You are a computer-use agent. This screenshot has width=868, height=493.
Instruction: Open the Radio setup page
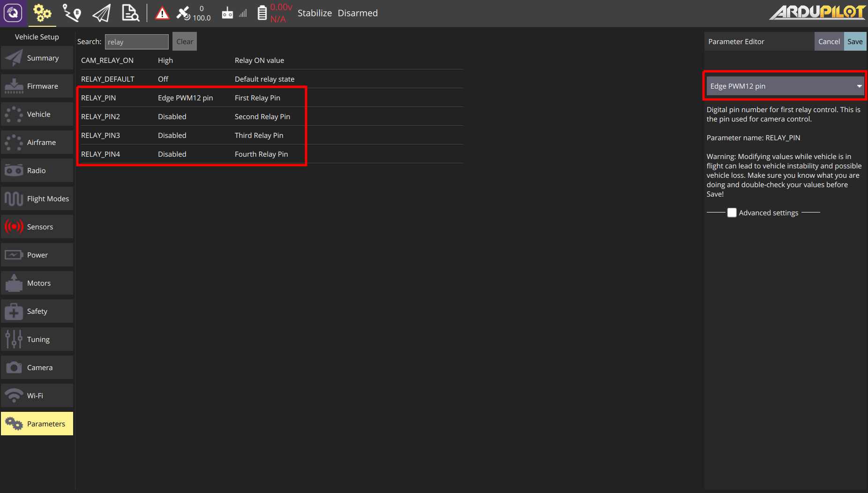(x=37, y=171)
